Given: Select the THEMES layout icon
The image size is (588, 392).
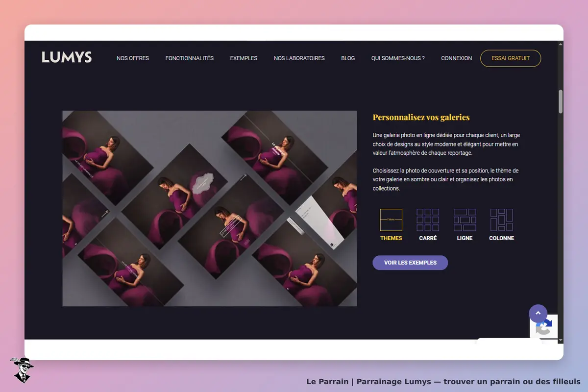Looking at the screenshot, I should tap(391, 220).
